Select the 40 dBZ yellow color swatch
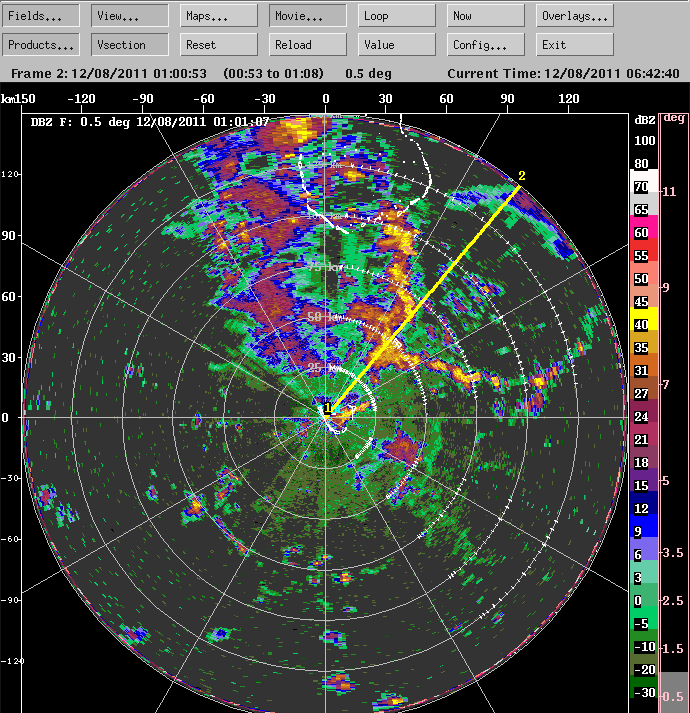 (644, 319)
